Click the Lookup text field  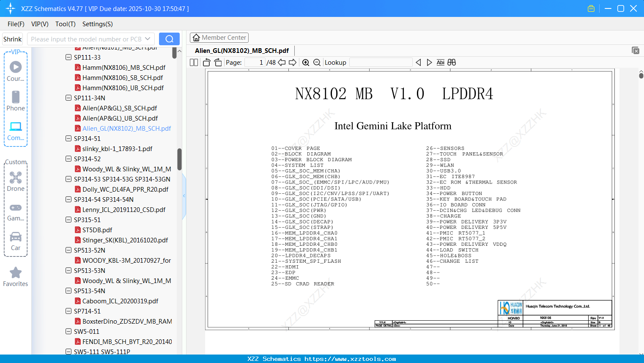381,63
